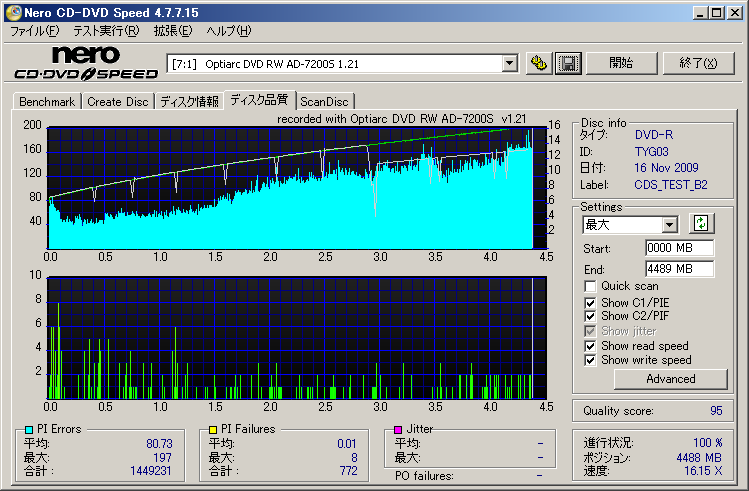Click the recorded with Optiarc graph caption
The width and height of the screenshot is (749, 491).
(401, 119)
